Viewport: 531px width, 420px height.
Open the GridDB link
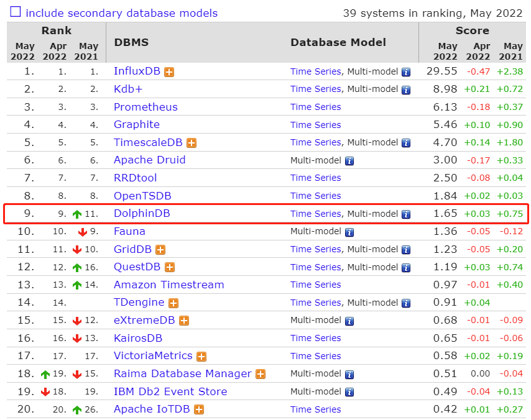(133, 249)
